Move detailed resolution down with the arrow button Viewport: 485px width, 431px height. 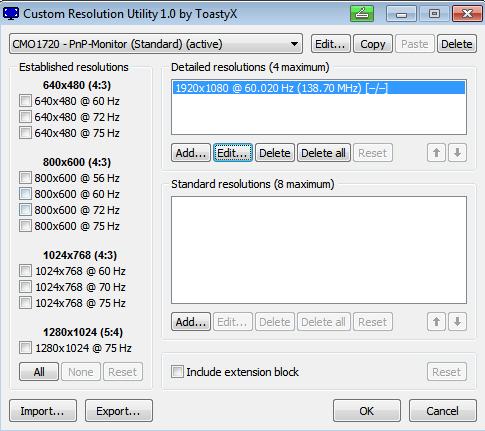457,153
